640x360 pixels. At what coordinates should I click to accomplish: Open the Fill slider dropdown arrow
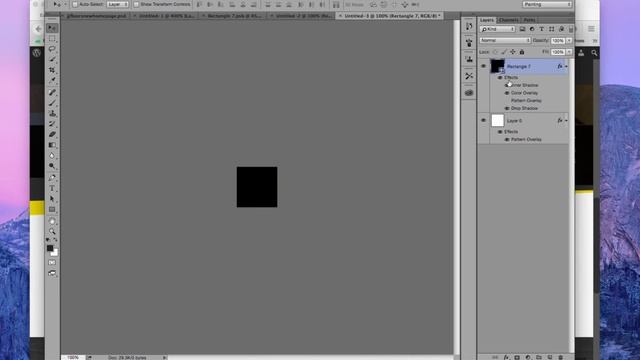(x=569, y=52)
